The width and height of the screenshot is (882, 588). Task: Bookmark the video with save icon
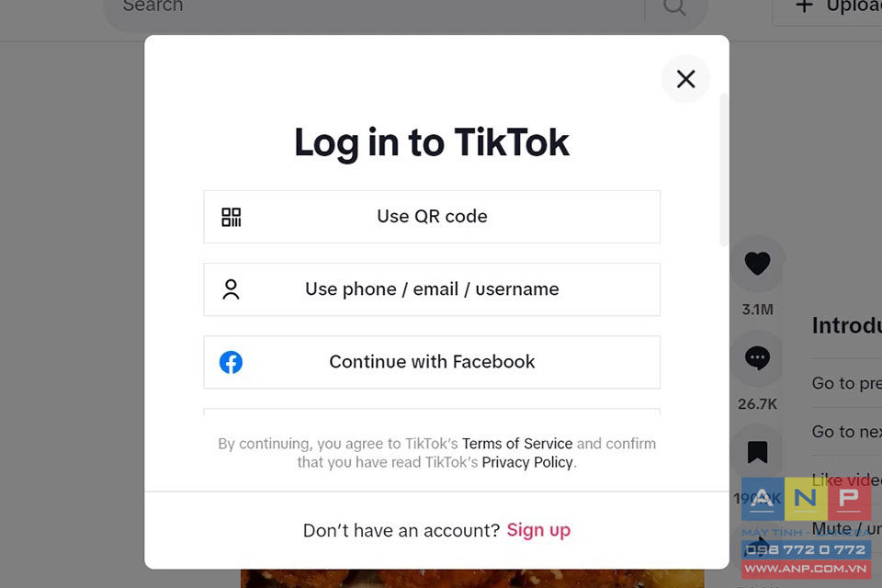(x=757, y=452)
